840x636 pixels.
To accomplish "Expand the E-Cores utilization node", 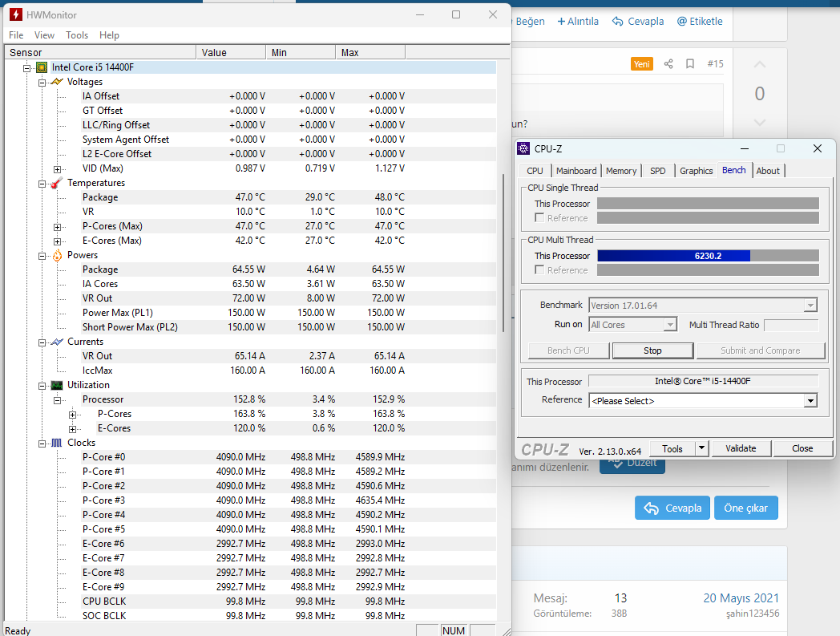I will click(72, 430).
